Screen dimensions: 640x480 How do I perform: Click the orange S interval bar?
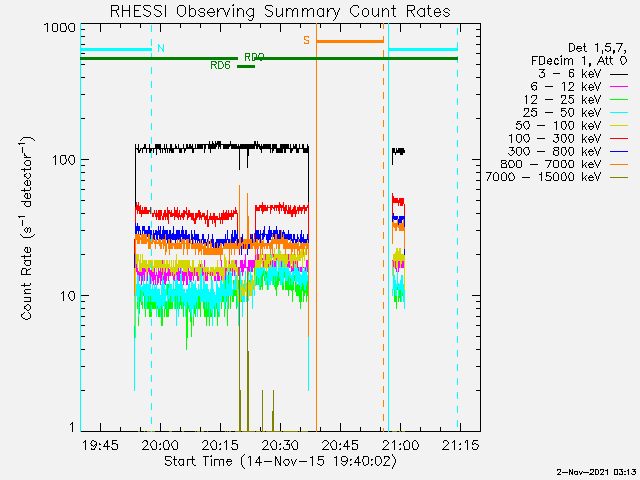click(x=350, y=41)
